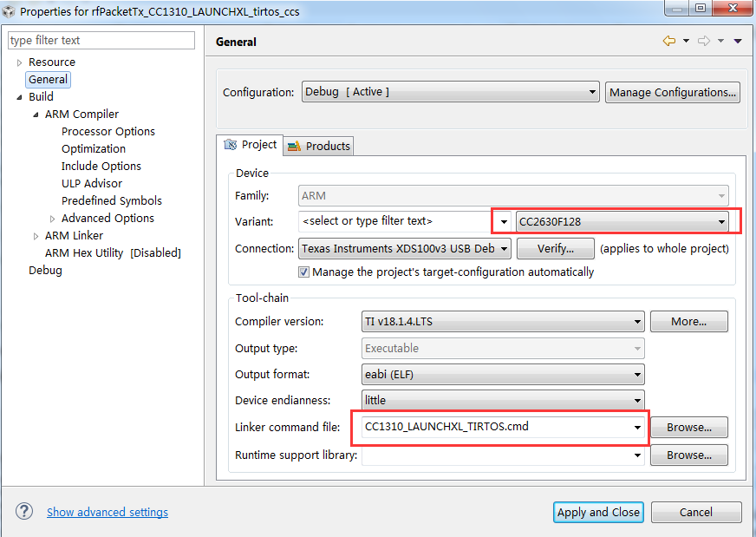
Task: Open the Connection dropdown
Action: coord(404,249)
